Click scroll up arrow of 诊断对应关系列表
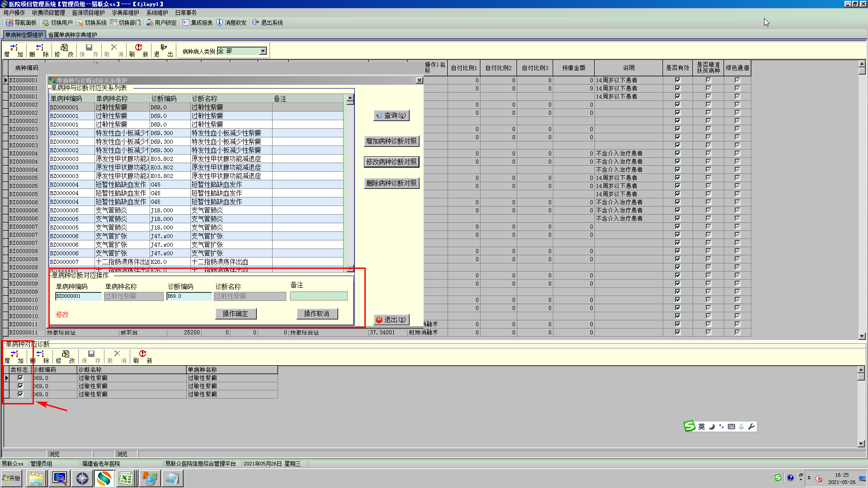 [350, 98]
